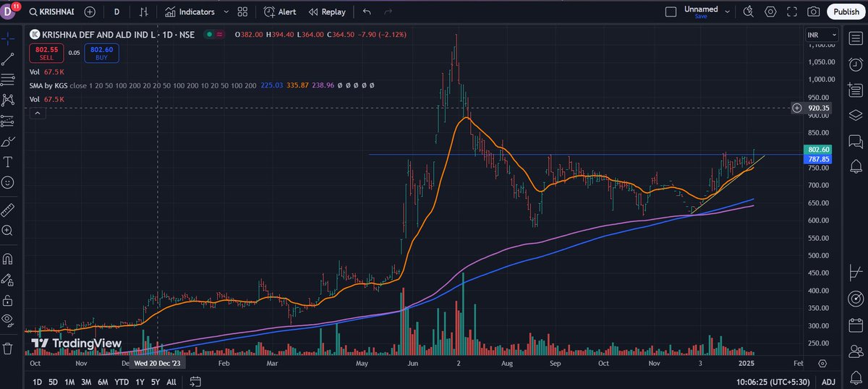Expand the layout manage dropdown arrow
This screenshot has height=389, width=868.
[728, 12]
